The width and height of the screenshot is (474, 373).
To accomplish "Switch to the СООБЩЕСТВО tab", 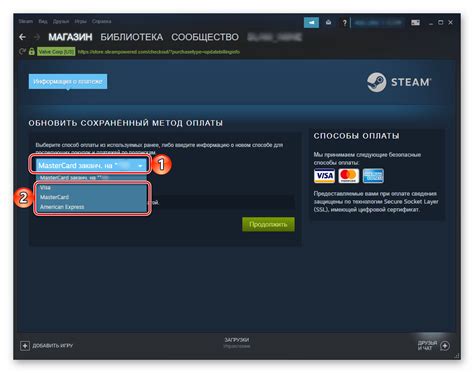I will tap(205, 37).
